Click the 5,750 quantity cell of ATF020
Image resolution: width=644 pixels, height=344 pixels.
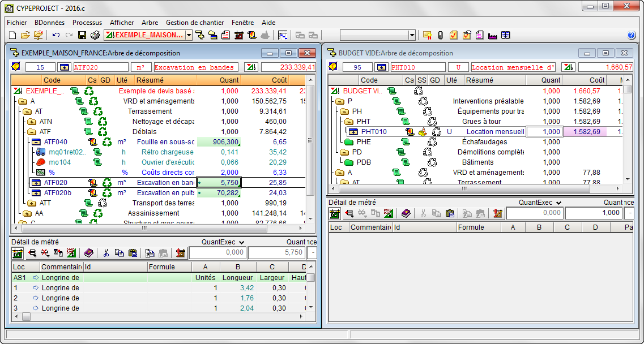point(219,183)
